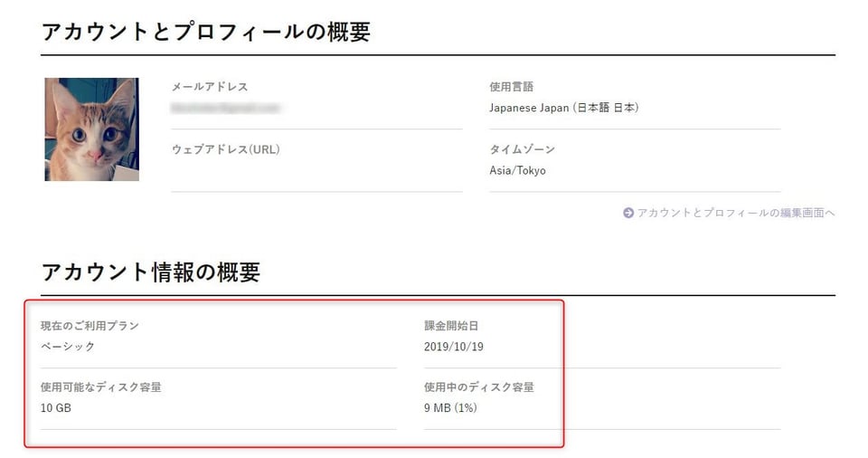The height and width of the screenshot is (458, 868).
Task: Select the 10 GB disk capacity value
Action: click(56, 408)
